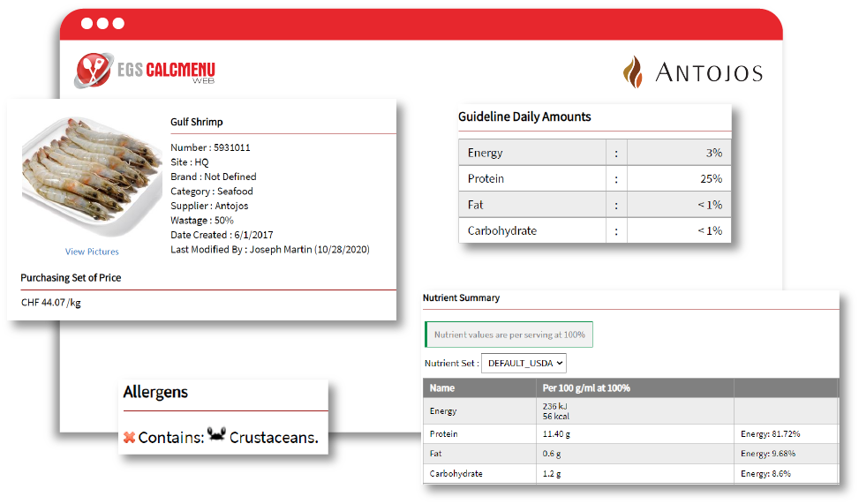
Task: Click the EGS CalcMenu logo icon
Action: coord(94,70)
